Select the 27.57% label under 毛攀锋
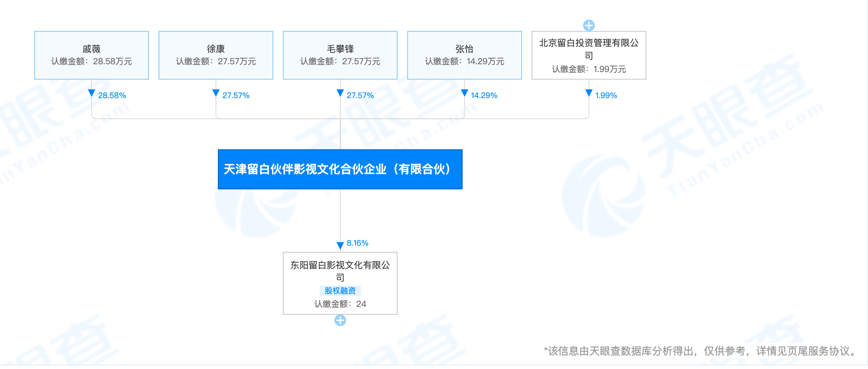The width and height of the screenshot is (868, 369). click(360, 96)
